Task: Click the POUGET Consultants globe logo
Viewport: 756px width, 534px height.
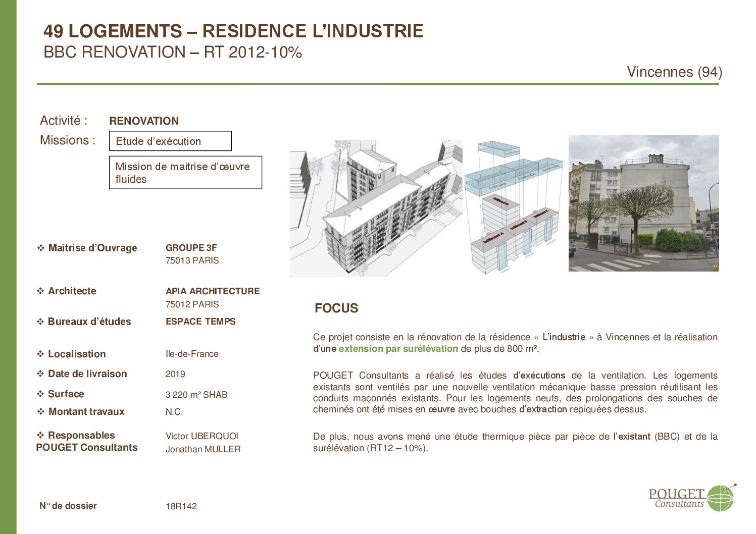Action: (x=692, y=498)
